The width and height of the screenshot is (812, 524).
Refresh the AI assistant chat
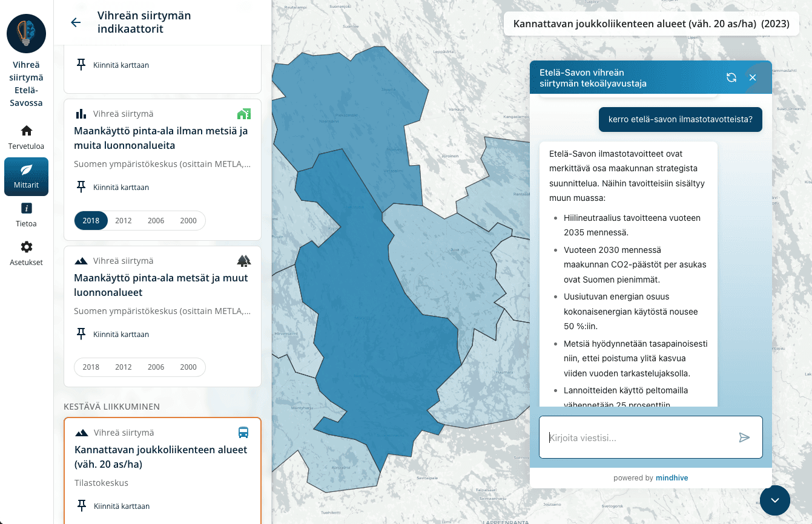coord(731,77)
